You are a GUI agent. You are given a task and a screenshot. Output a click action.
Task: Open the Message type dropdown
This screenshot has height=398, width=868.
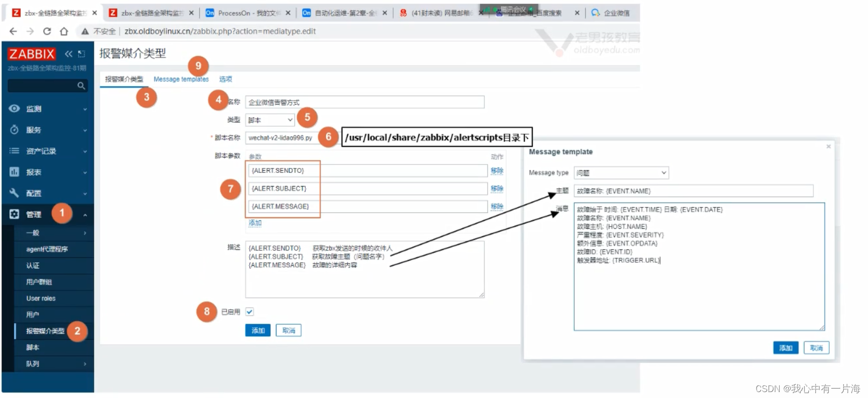click(x=621, y=173)
